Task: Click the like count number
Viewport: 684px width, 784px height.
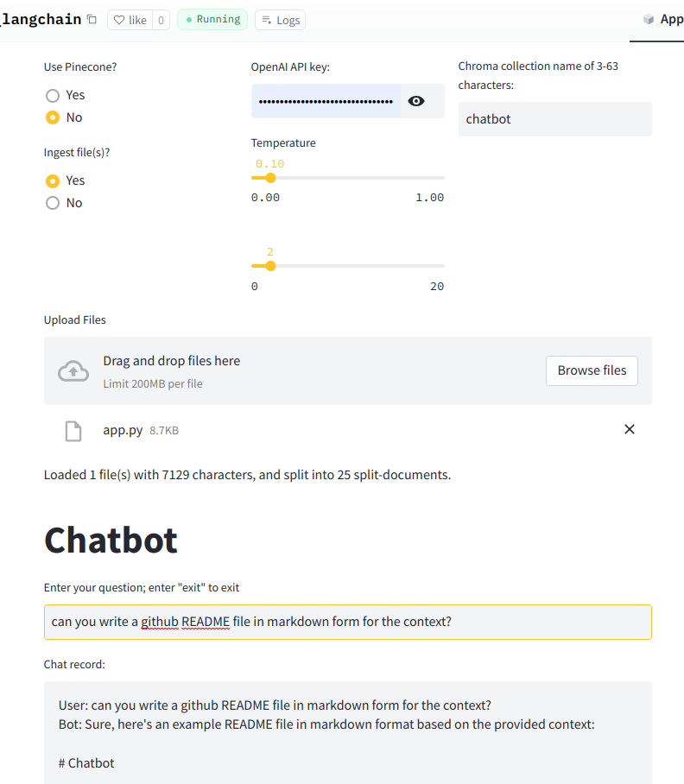Action: [161, 20]
